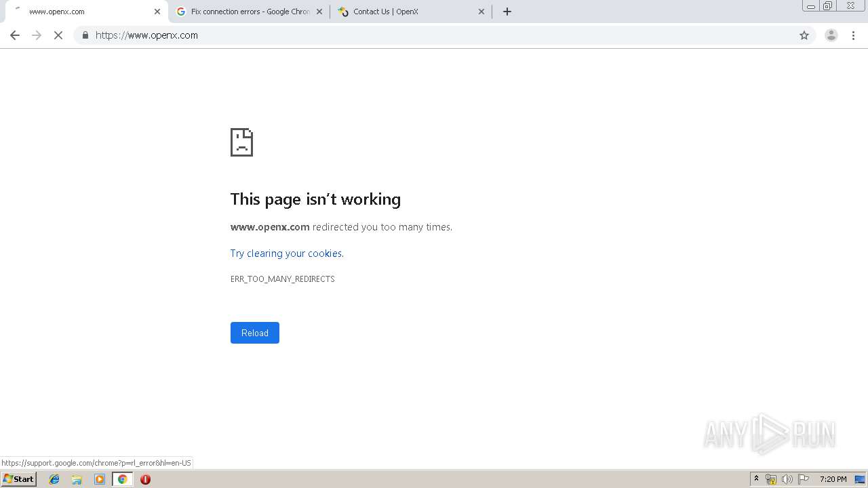Open media player taskbar icon

coord(100,479)
